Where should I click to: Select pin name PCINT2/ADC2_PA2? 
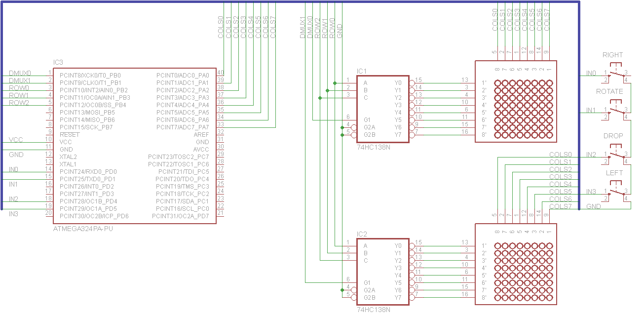tap(183, 90)
